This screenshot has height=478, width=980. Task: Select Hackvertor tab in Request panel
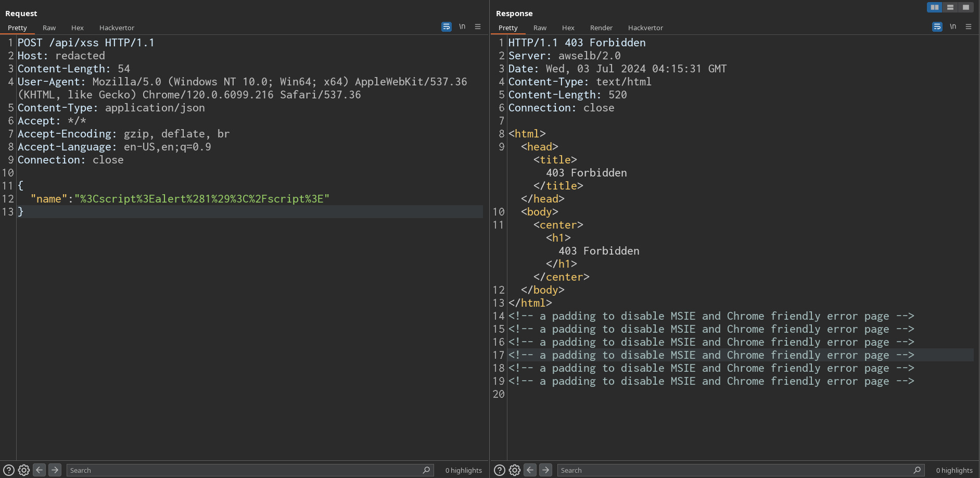point(117,28)
